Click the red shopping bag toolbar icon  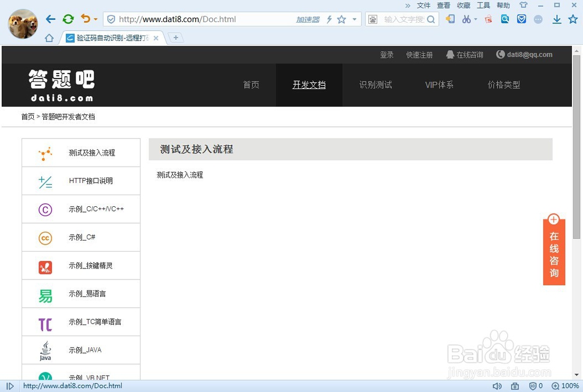coord(488,19)
